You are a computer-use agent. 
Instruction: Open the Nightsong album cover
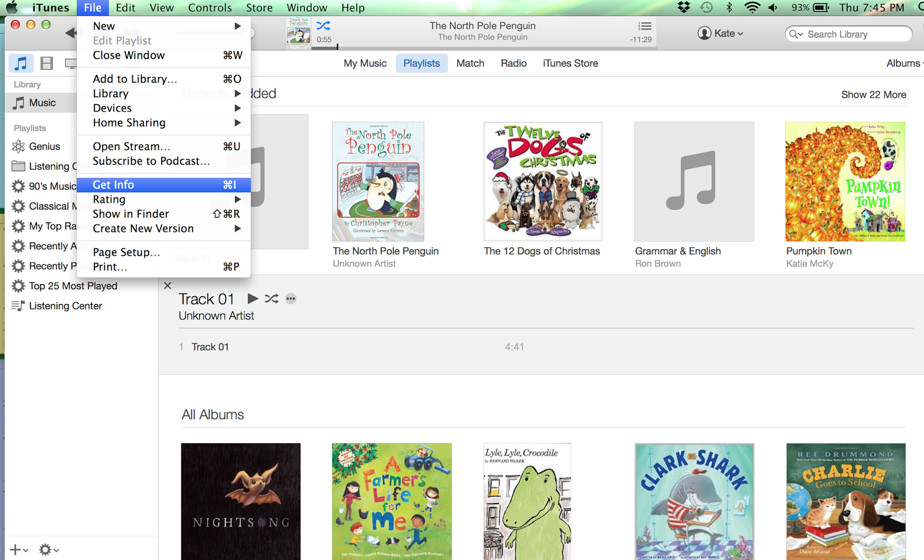pos(241,502)
